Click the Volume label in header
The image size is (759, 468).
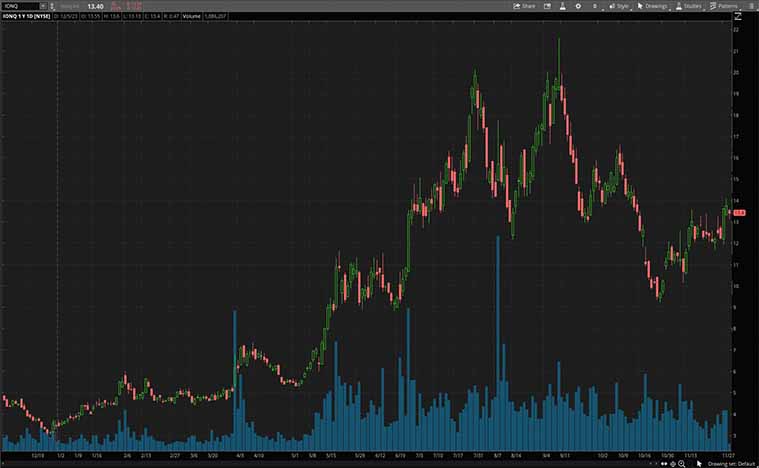click(x=192, y=16)
